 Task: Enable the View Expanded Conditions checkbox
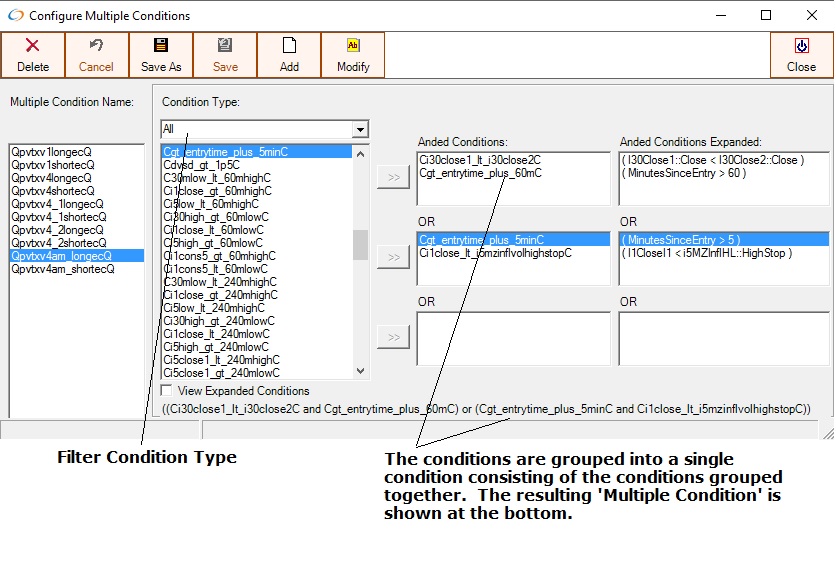click(167, 391)
